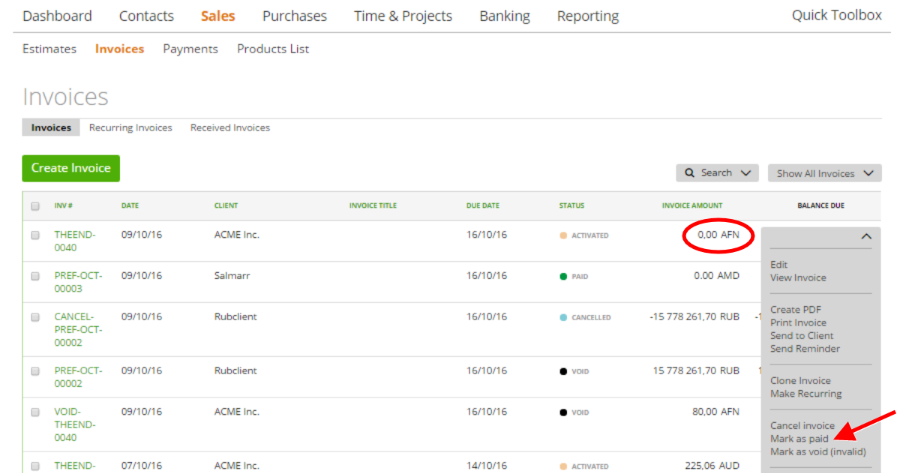The image size is (918, 473).
Task: Open invoice link VOID-THEEND-0040
Action: (x=74, y=424)
